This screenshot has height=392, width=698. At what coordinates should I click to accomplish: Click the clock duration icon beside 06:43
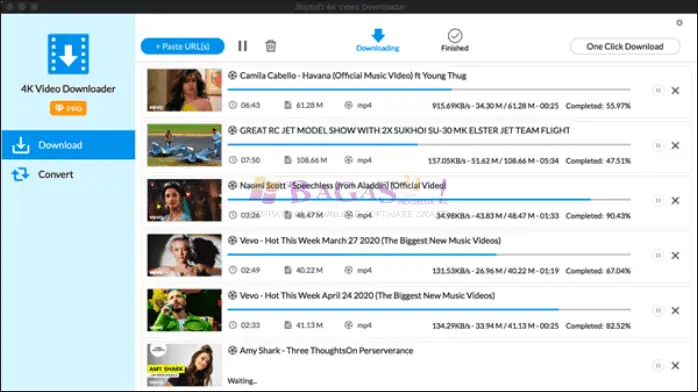pos(232,105)
